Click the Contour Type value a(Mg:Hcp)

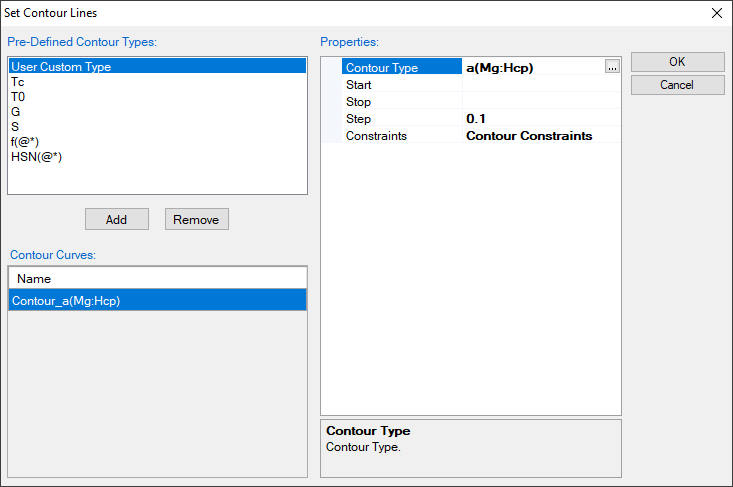[x=530, y=68]
